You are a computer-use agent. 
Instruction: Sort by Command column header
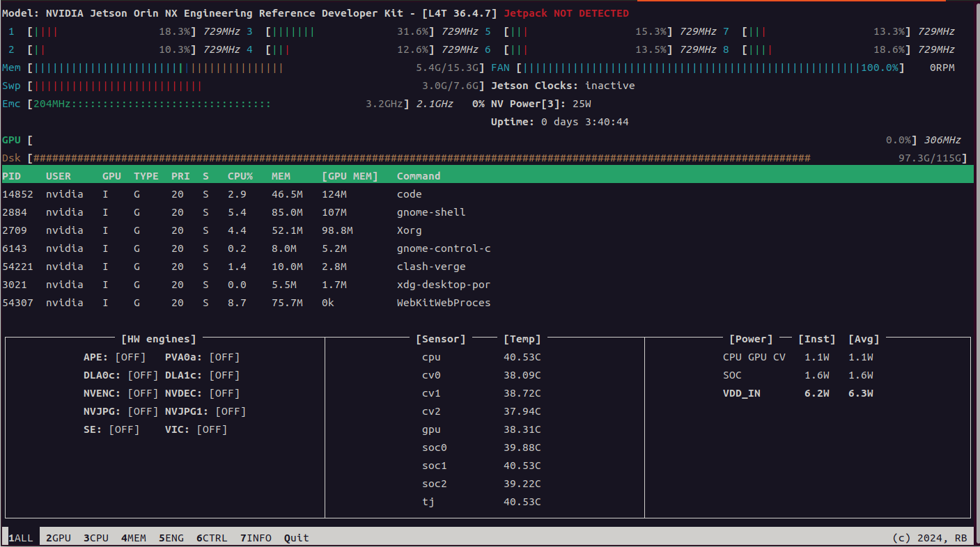point(419,176)
